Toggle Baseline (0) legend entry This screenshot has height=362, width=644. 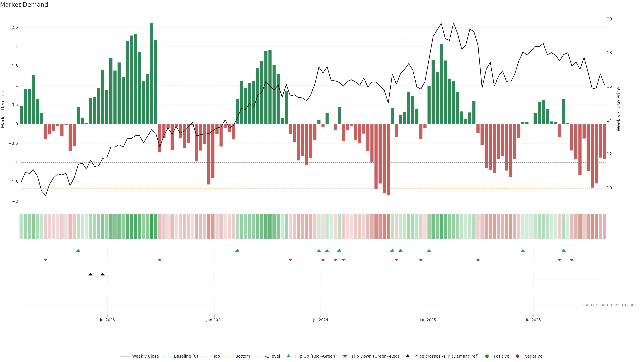click(186, 356)
